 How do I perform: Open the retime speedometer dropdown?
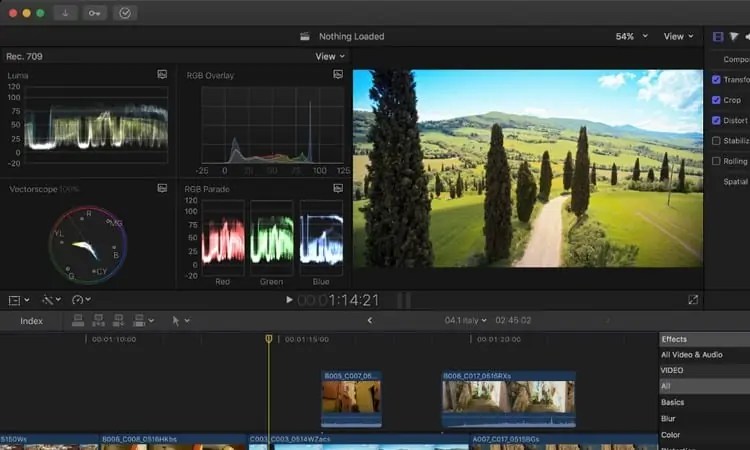point(81,300)
